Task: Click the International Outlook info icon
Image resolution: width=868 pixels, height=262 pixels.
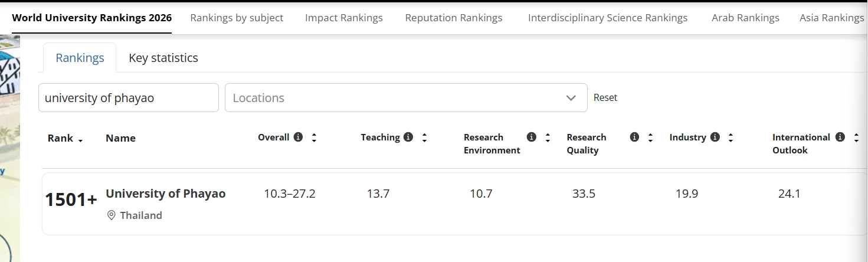Action: 840,137
